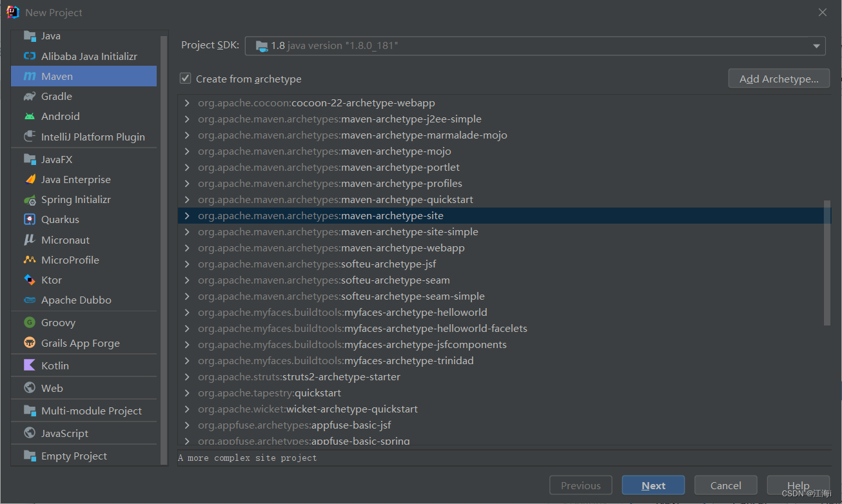Click the Gradle elephant icon

[x=30, y=96]
